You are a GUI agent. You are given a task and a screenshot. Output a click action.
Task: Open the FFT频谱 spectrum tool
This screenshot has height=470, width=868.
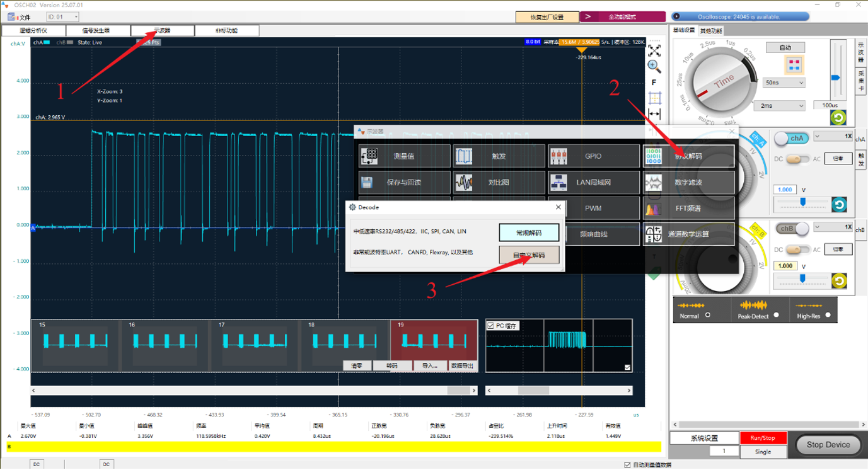pos(688,208)
